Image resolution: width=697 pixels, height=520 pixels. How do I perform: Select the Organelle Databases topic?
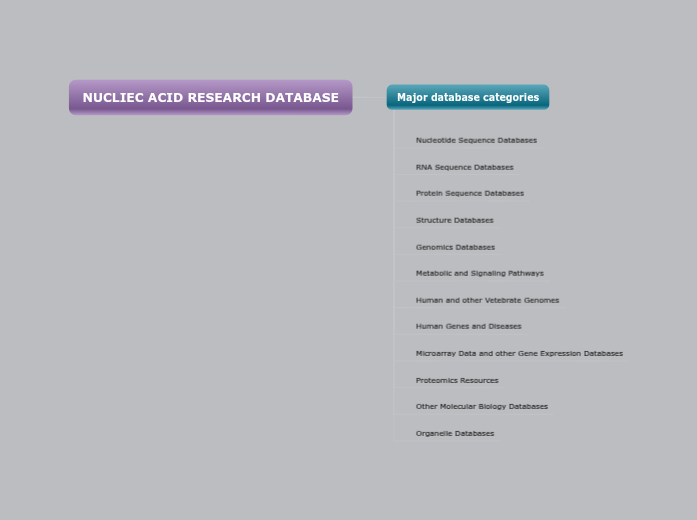[455, 433]
